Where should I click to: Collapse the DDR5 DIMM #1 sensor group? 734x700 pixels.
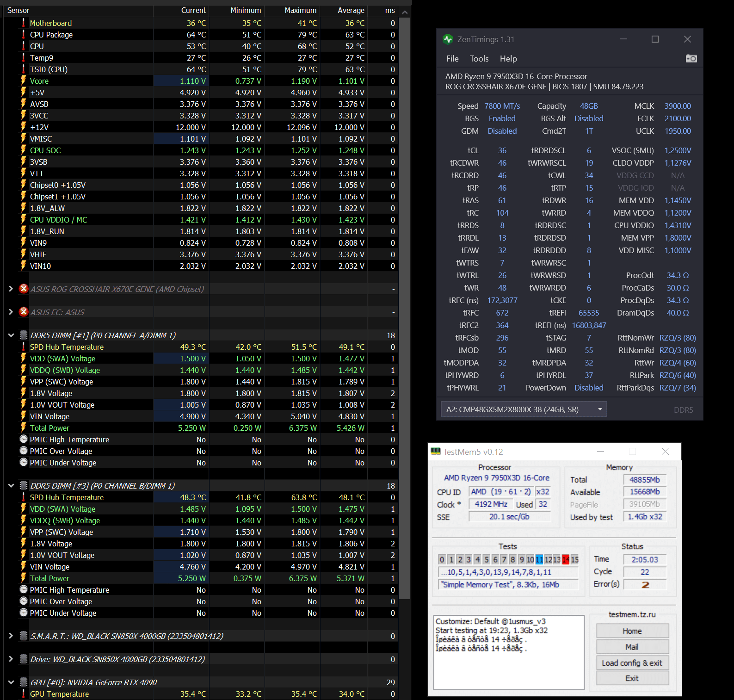(x=11, y=335)
